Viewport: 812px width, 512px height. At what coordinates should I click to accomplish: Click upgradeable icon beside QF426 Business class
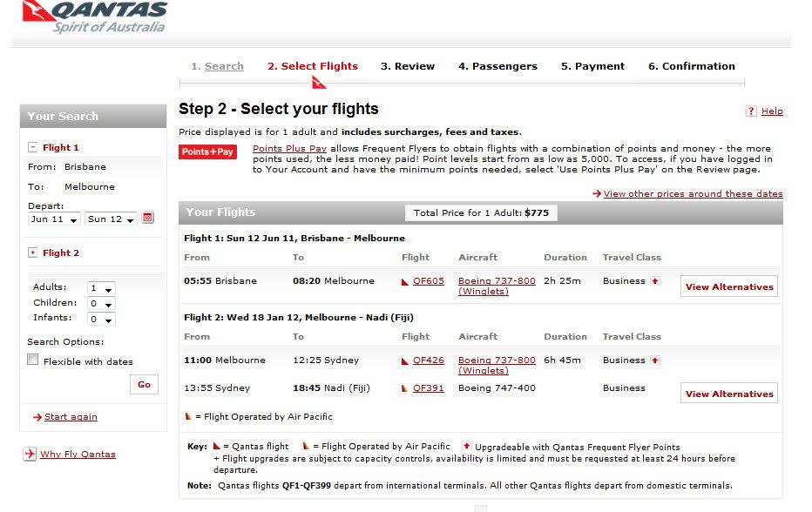pos(655,360)
